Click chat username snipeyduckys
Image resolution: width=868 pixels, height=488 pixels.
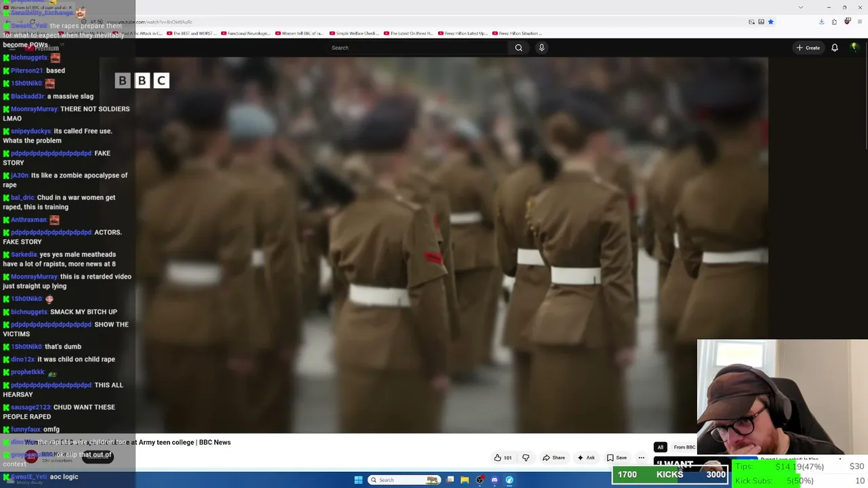31,131
